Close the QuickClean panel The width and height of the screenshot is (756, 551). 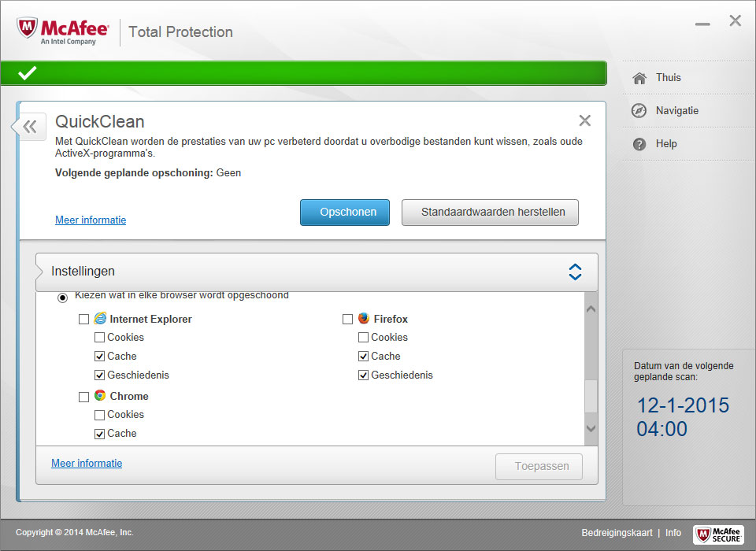[585, 120]
